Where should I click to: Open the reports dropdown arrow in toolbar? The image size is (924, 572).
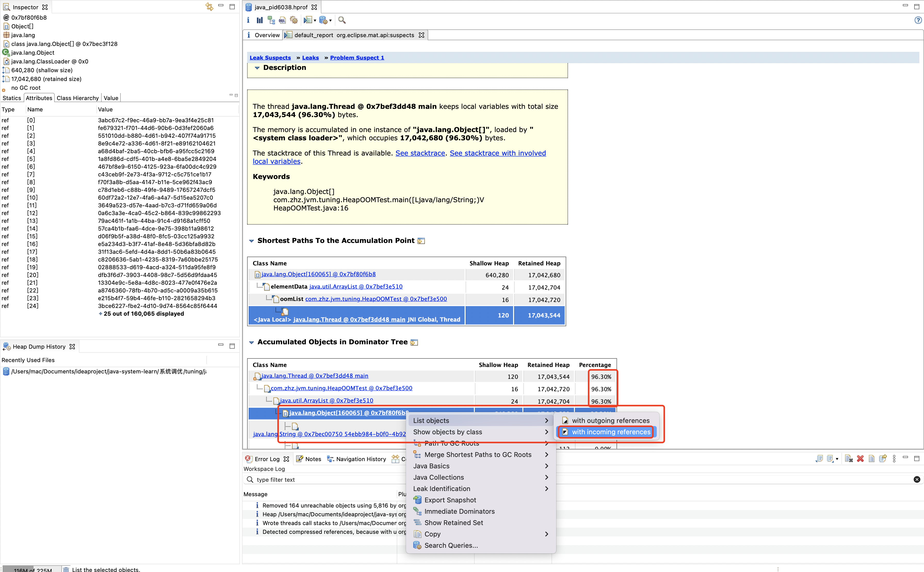315,20
